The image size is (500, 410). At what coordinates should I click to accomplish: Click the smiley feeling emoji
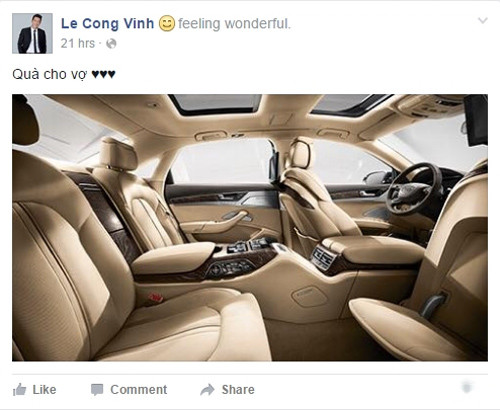(167, 24)
